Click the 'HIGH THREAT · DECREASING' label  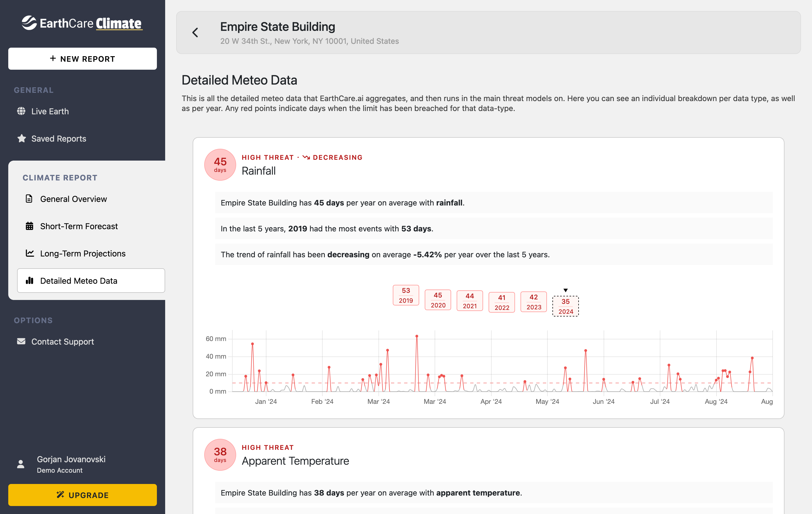(302, 157)
